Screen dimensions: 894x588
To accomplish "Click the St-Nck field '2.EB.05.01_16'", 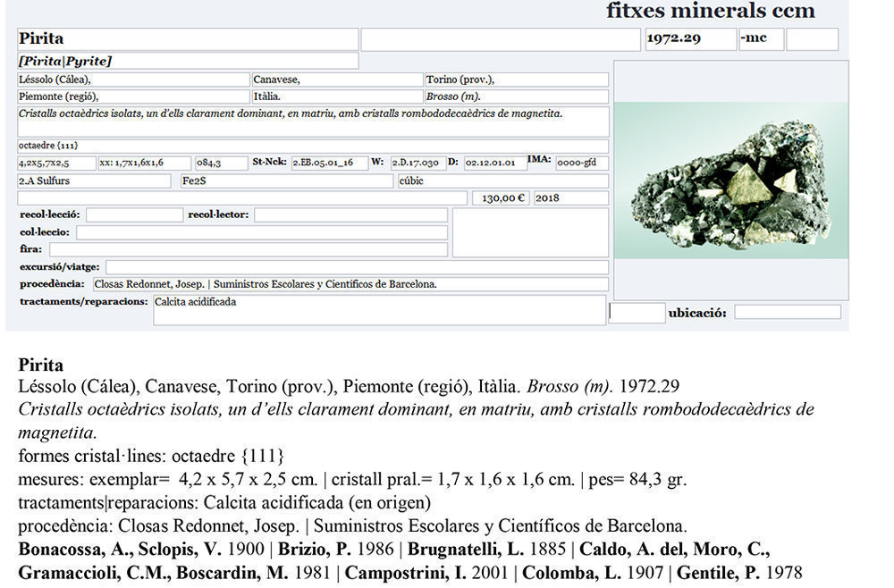I will [x=330, y=163].
